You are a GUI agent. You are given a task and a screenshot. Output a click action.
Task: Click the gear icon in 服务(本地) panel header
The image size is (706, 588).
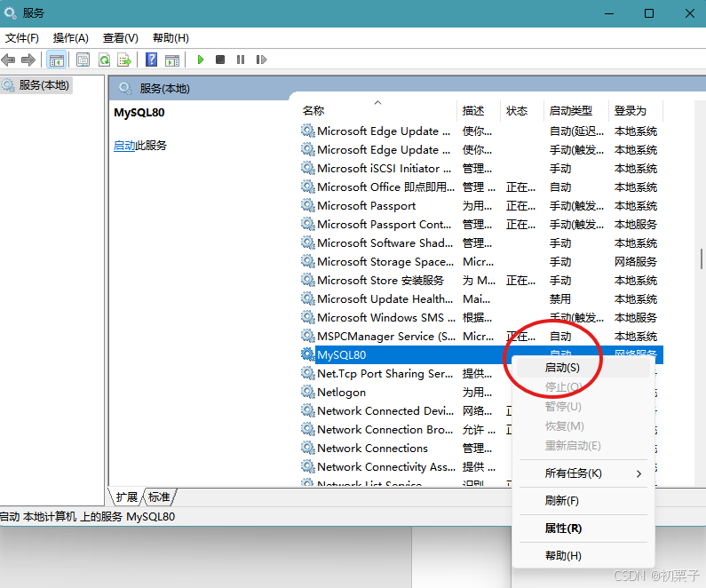coord(125,88)
